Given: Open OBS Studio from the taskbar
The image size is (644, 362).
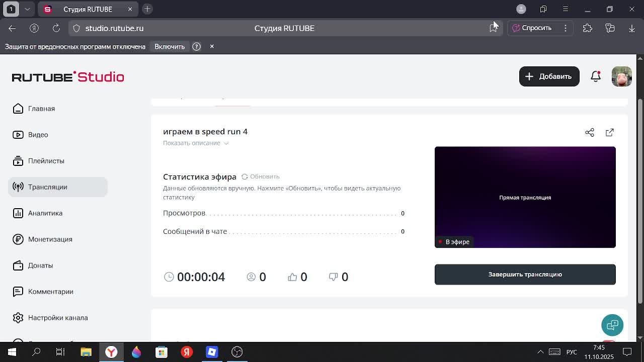Looking at the screenshot, I should (x=237, y=352).
